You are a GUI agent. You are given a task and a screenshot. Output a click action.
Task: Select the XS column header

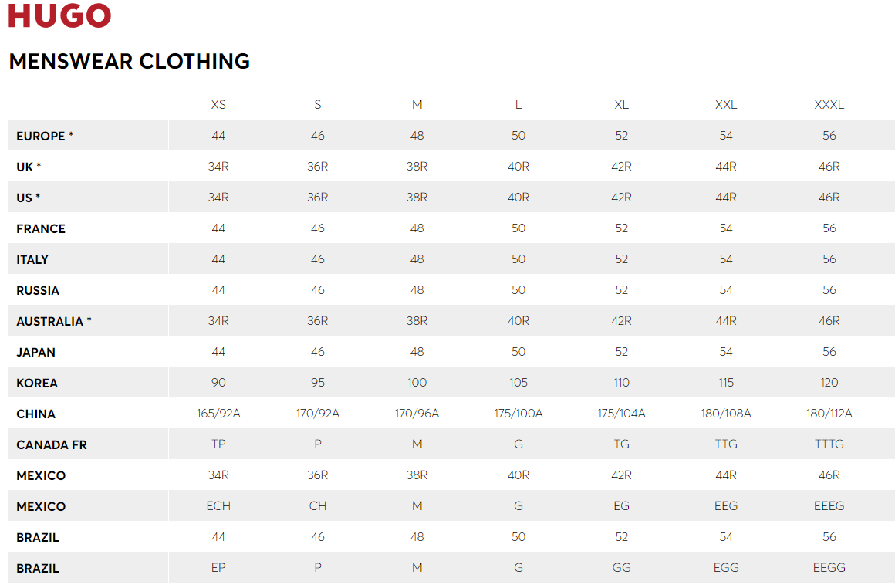(218, 104)
